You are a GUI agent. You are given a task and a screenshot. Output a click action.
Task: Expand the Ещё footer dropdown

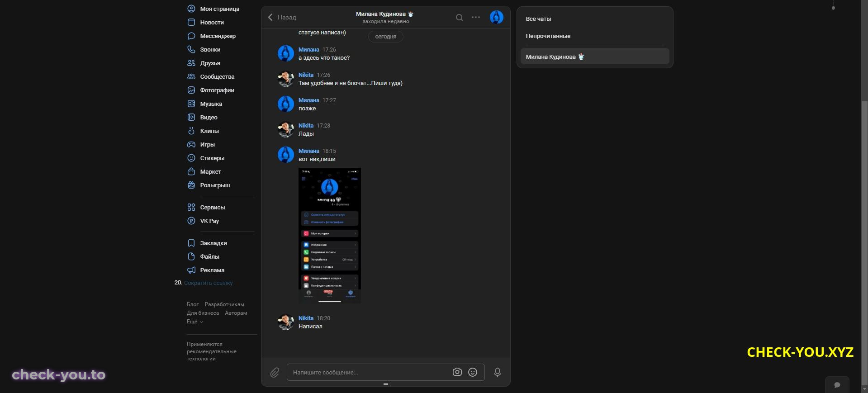pyautogui.click(x=195, y=322)
